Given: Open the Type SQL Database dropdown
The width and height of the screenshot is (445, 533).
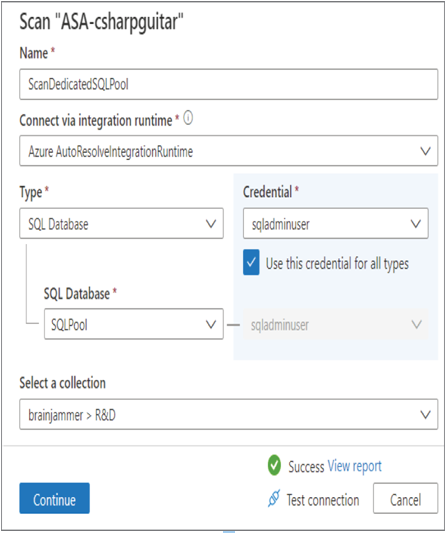Looking at the screenshot, I should [121, 223].
